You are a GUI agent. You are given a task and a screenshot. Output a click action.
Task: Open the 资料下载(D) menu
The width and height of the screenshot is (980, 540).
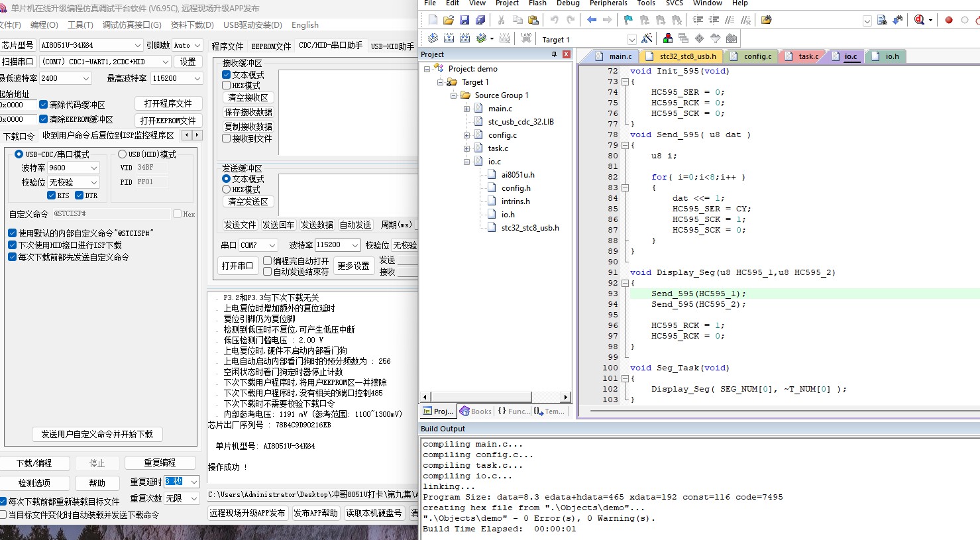click(x=192, y=25)
